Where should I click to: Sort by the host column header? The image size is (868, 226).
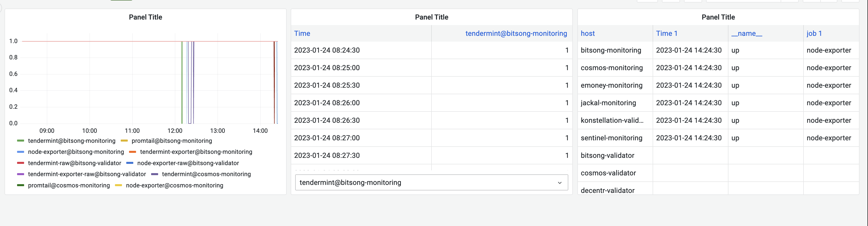click(x=588, y=33)
